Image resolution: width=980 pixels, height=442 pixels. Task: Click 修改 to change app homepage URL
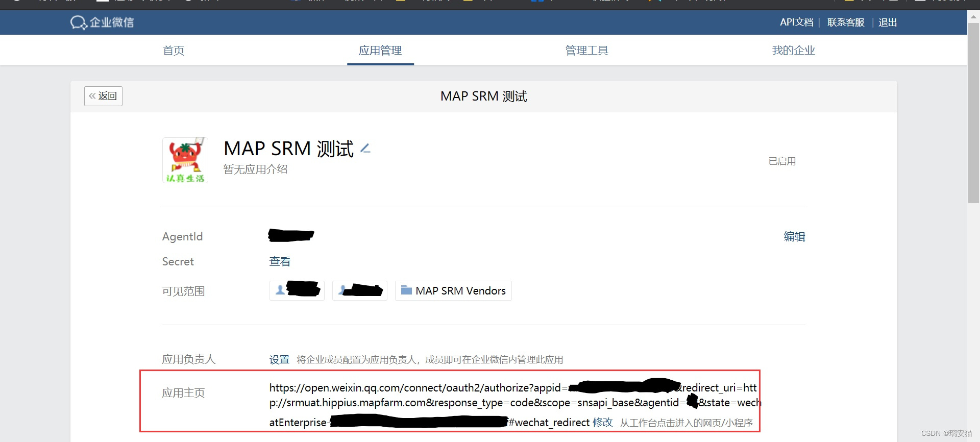pyautogui.click(x=603, y=422)
